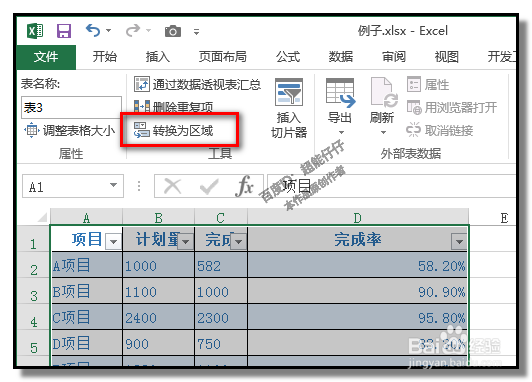Click 通过数据透视表汇总 pivot table summary
This screenshot has width=532, height=382.
[197, 84]
